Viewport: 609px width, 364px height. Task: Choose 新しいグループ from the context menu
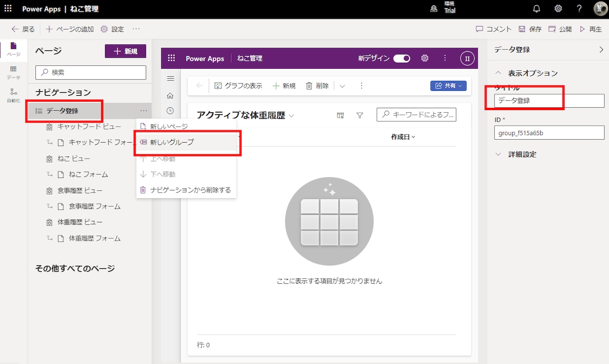186,142
